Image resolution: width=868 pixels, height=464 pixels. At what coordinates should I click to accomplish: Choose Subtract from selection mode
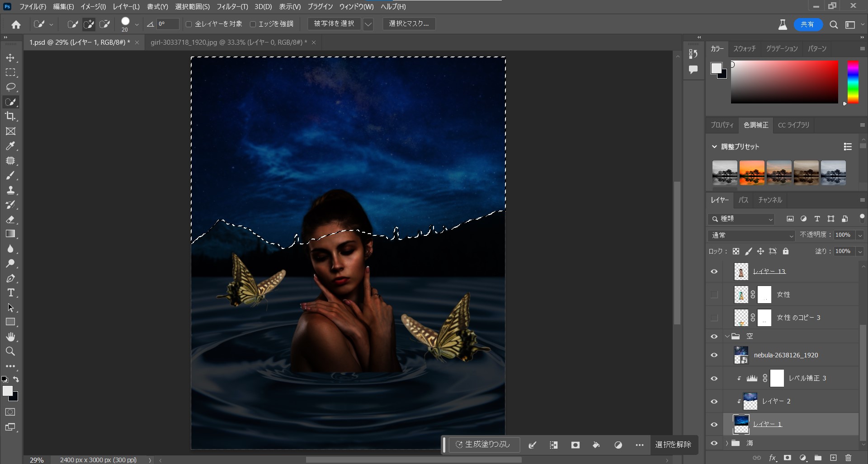(105, 24)
